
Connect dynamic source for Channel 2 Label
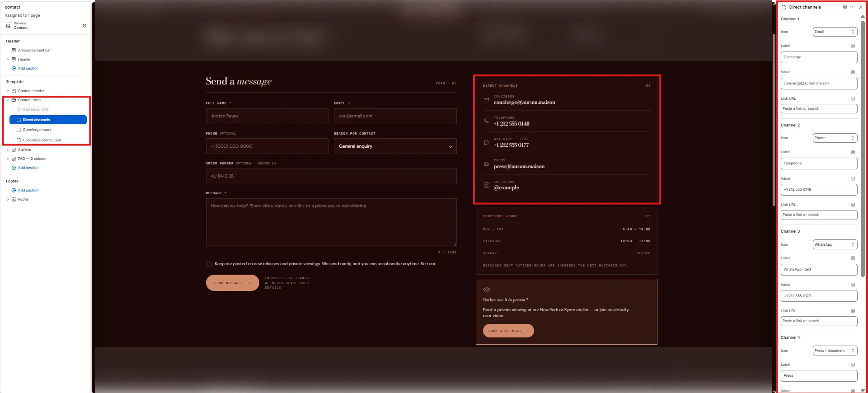click(853, 152)
